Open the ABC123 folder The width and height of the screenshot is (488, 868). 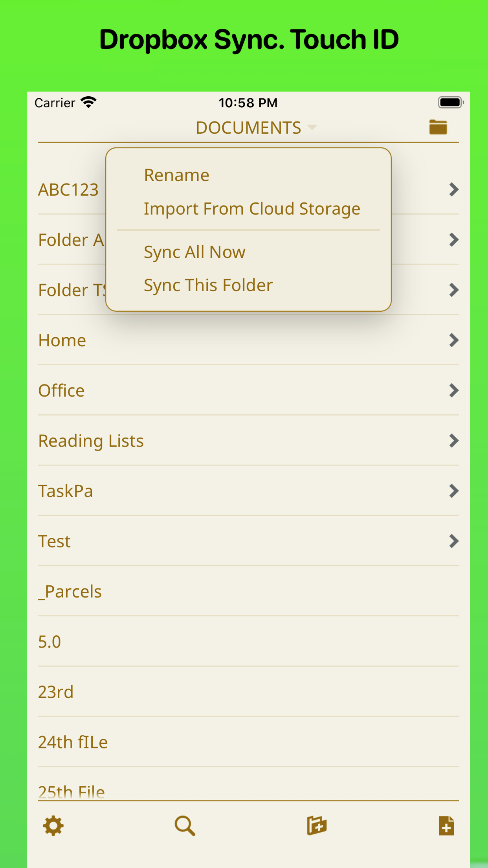click(68, 190)
